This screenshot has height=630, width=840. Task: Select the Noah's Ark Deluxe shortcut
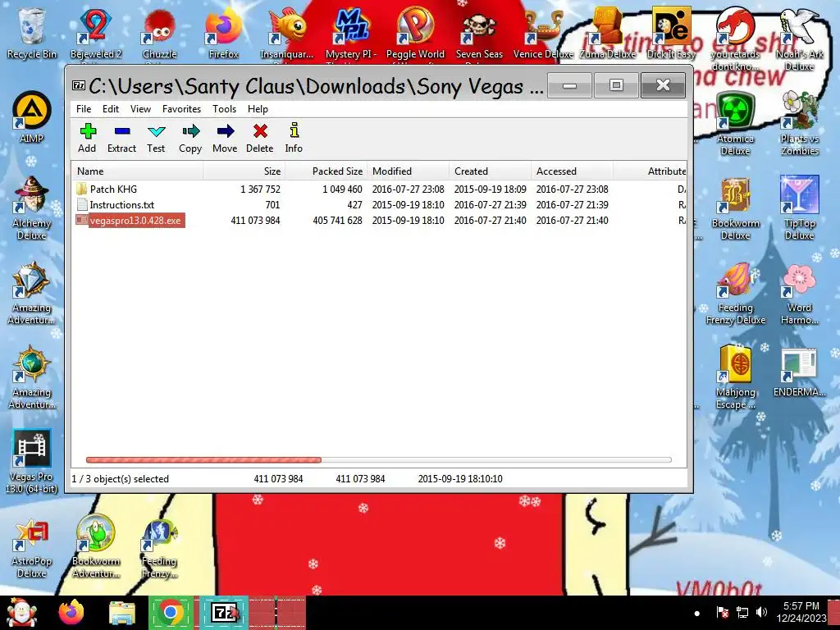pyautogui.click(x=799, y=39)
